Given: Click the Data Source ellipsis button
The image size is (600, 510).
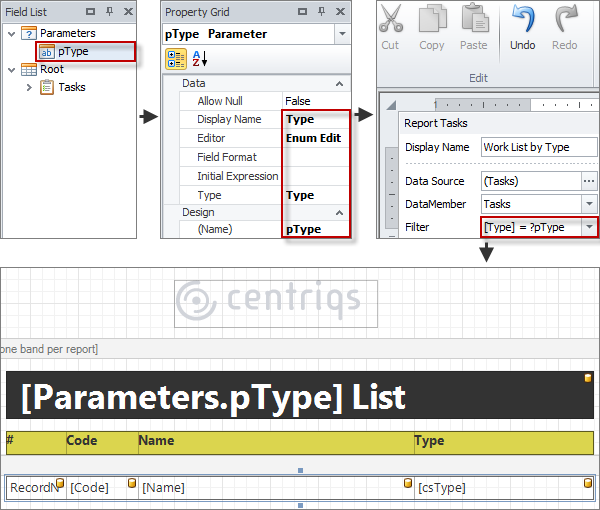Looking at the screenshot, I should pos(589,181).
